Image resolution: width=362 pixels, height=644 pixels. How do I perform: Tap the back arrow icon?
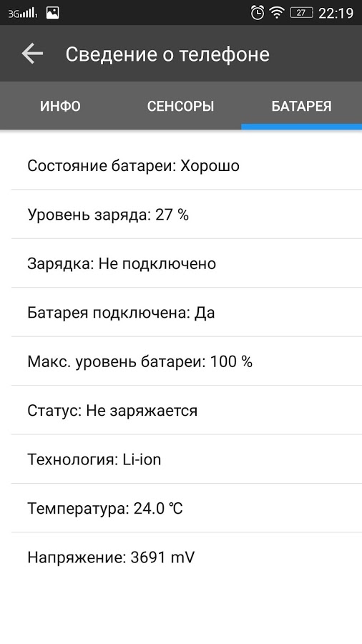(x=32, y=54)
